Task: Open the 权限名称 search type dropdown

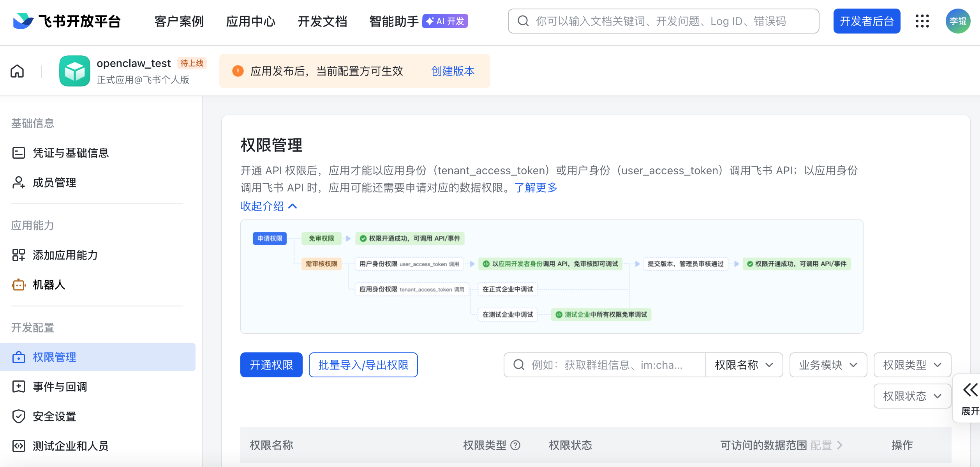Action: point(744,365)
